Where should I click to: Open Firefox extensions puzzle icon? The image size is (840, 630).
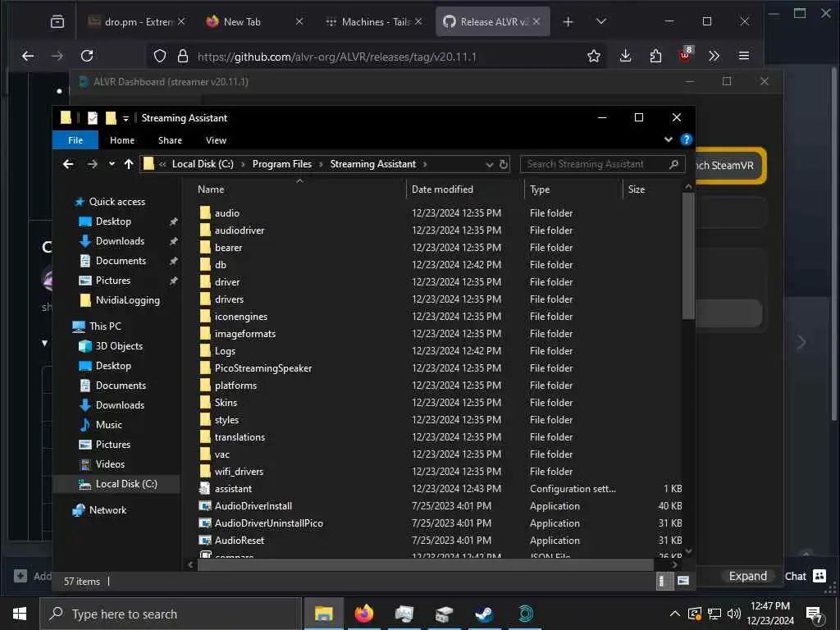coord(655,56)
